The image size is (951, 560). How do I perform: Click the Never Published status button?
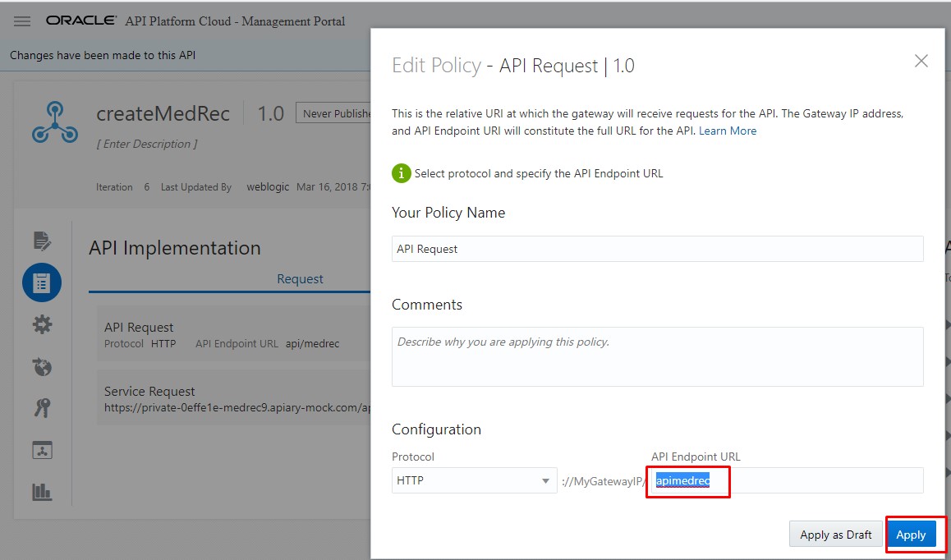[x=334, y=113]
